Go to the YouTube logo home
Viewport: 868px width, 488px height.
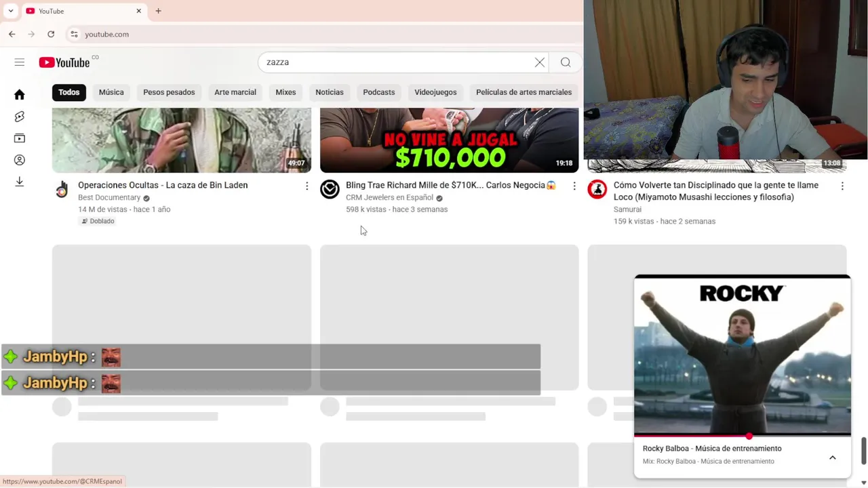(x=64, y=62)
